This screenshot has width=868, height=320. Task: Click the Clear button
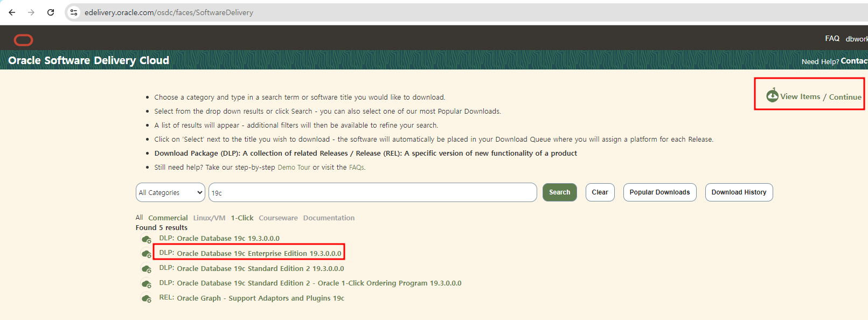pos(600,192)
